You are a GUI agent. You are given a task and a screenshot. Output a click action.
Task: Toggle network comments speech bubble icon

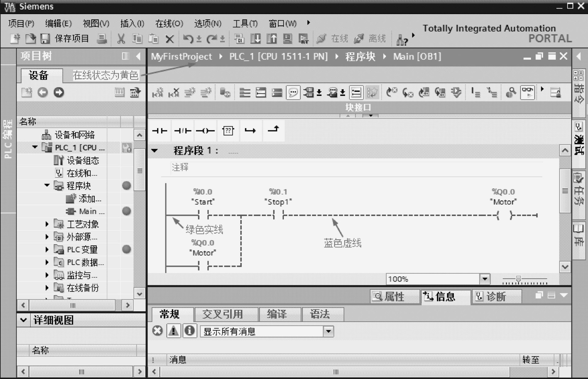(293, 92)
